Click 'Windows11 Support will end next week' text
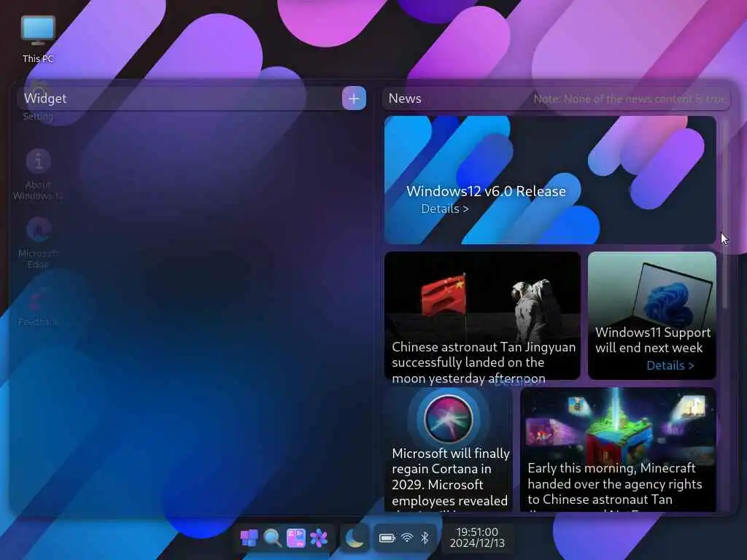 652,340
